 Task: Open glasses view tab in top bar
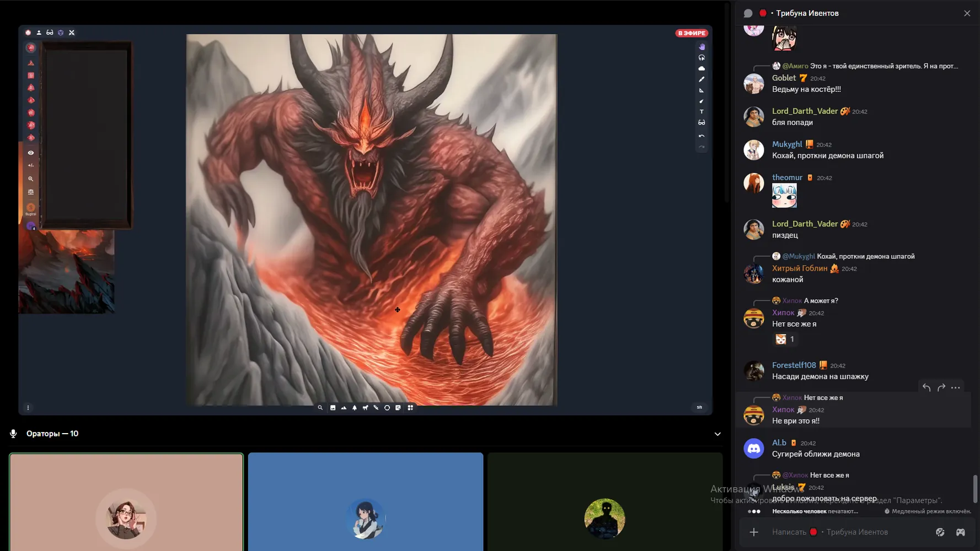pyautogui.click(x=50, y=33)
